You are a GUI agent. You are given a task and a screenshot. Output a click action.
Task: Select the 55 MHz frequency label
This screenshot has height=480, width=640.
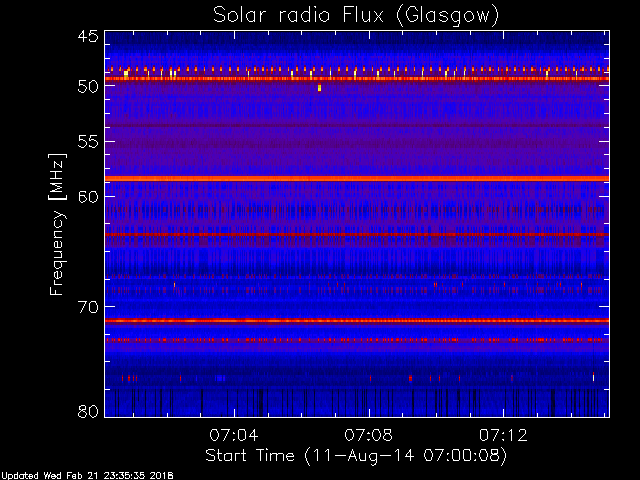(x=88, y=142)
